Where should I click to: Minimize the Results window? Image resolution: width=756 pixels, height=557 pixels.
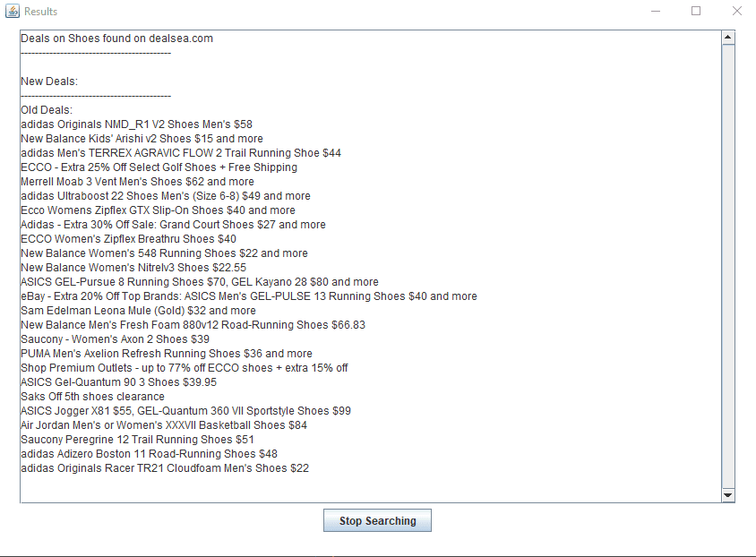(x=656, y=11)
